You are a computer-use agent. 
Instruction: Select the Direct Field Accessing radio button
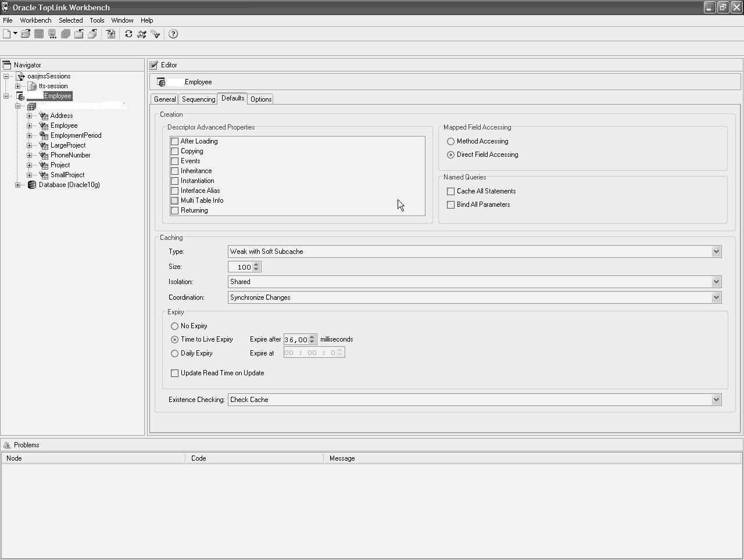[450, 155]
